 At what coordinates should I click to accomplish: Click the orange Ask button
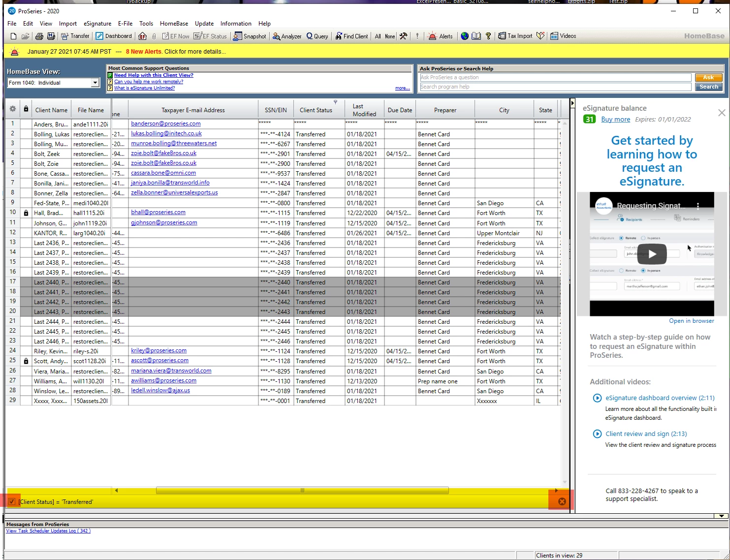click(708, 77)
